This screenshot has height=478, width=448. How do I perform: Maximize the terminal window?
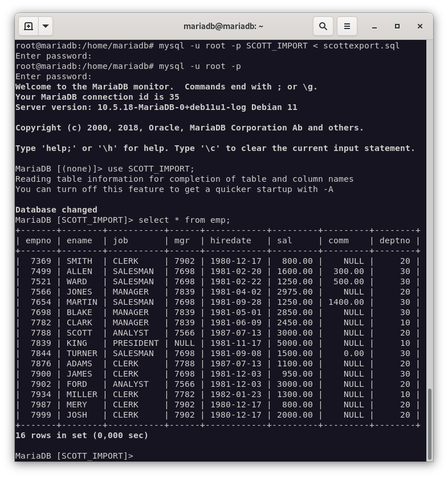tap(397, 26)
